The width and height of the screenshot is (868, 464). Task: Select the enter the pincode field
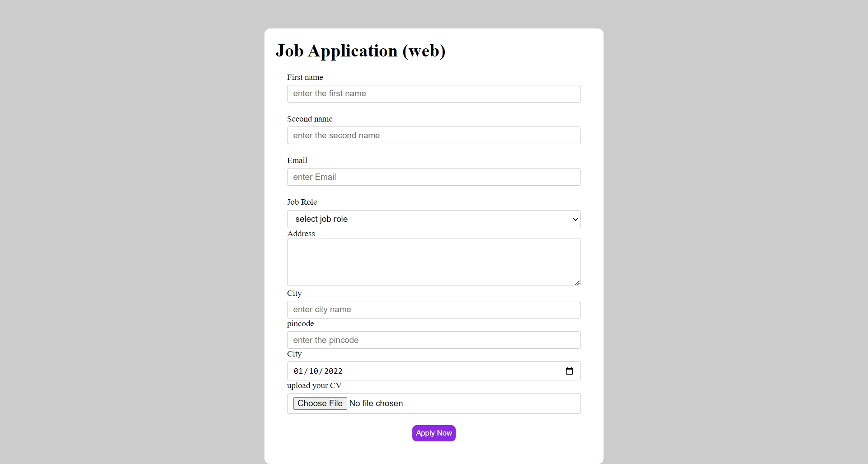(x=434, y=340)
